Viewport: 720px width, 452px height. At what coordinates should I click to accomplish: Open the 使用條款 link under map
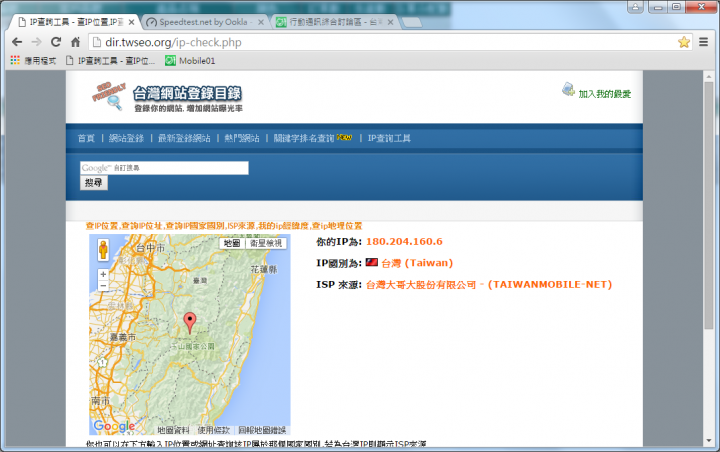tap(214, 430)
